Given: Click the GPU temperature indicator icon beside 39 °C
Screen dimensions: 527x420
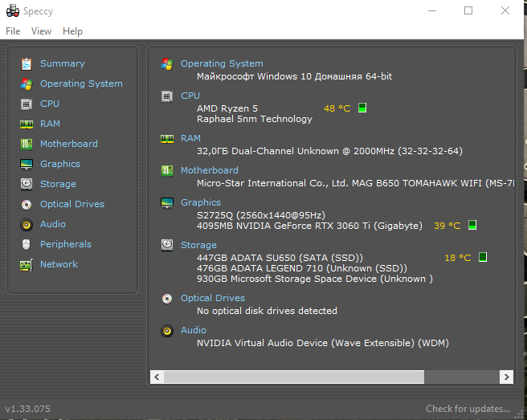Looking at the screenshot, I should pos(472,225).
